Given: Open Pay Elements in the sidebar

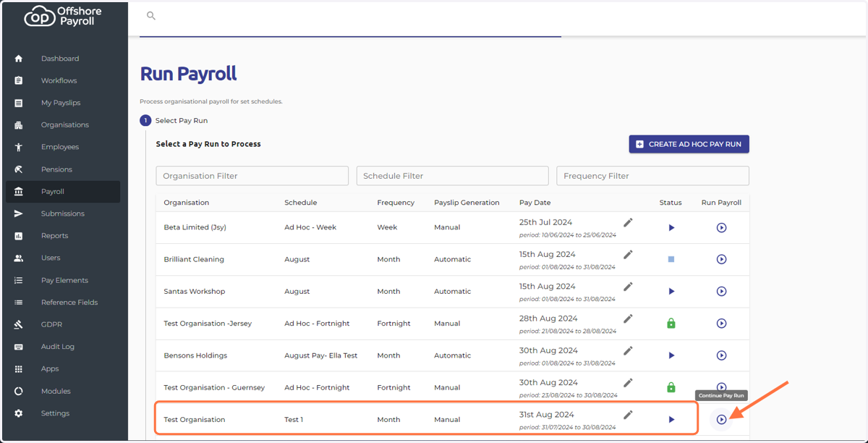Looking at the screenshot, I should point(63,280).
